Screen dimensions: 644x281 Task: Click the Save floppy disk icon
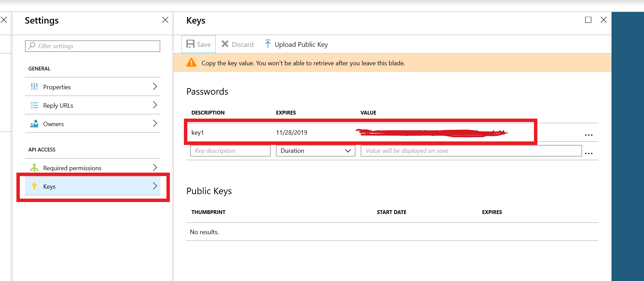coord(190,44)
